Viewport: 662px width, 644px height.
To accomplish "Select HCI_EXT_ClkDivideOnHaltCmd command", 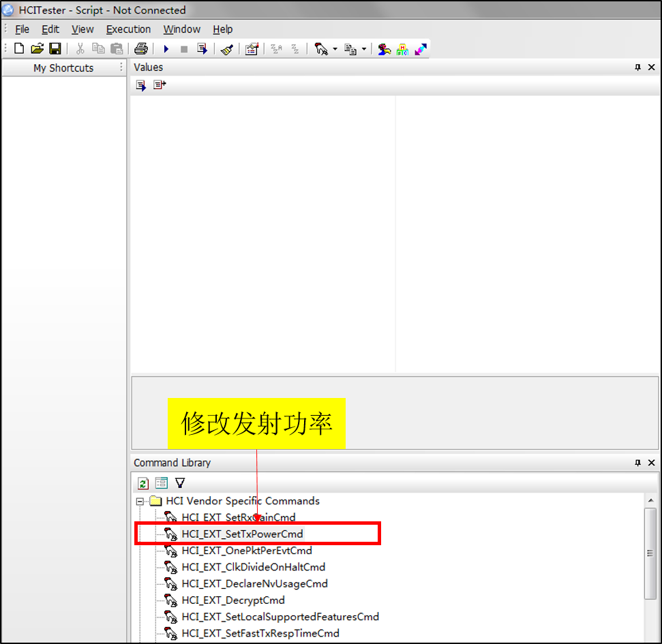I will (x=254, y=567).
